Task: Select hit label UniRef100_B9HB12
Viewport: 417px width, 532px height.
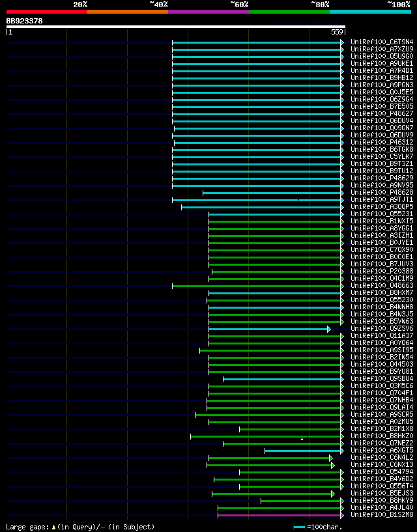Action: pos(382,77)
